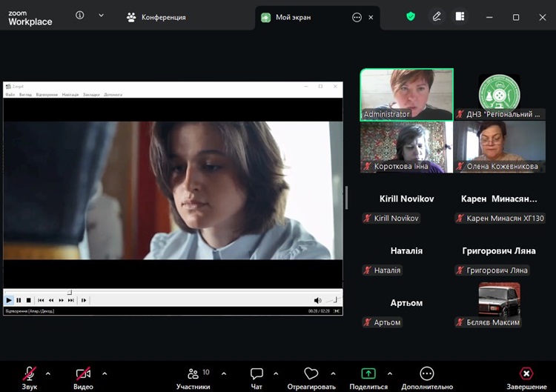The width and height of the screenshot is (556, 392).
Task: Open the Дополнительно more options menu
Action: 426,374
